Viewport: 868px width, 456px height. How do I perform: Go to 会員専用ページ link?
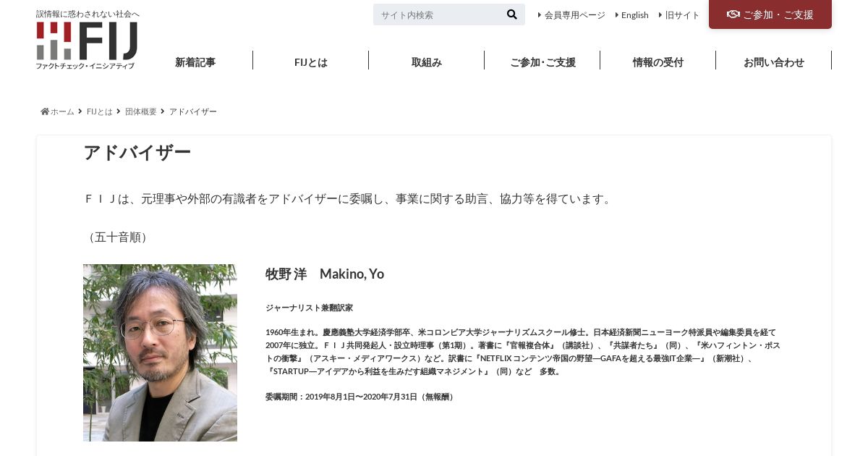574,15
